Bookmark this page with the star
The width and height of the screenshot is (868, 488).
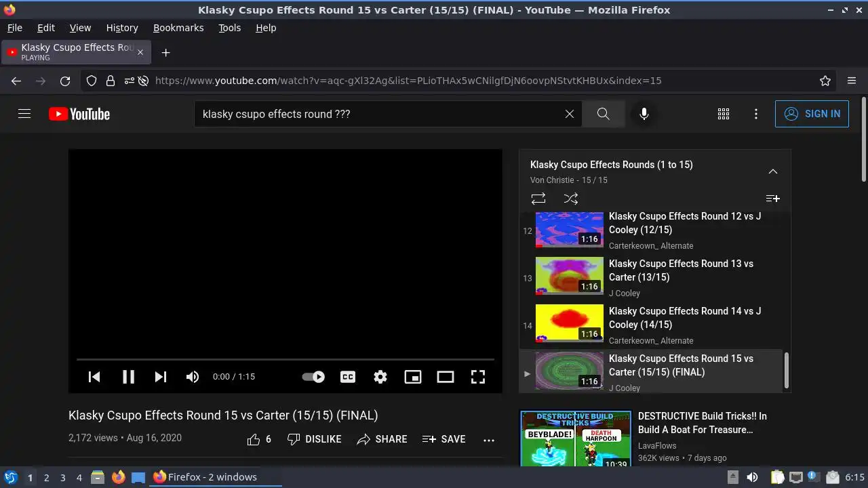click(825, 81)
